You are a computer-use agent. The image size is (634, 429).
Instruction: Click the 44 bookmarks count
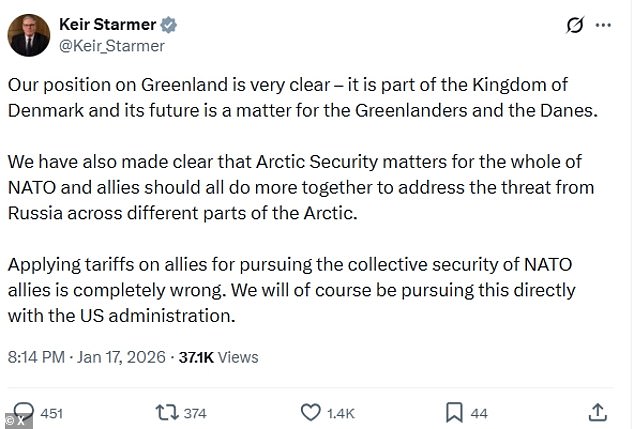(x=479, y=412)
